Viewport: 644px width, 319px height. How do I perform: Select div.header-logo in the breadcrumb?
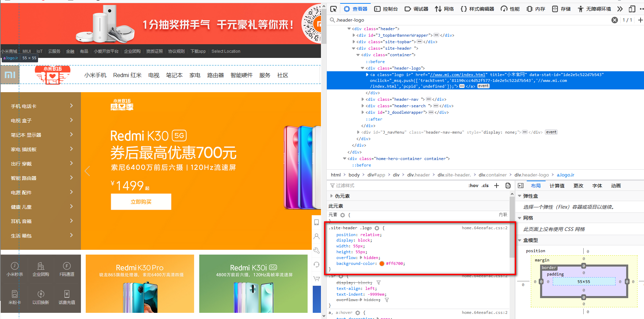[532, 175]
